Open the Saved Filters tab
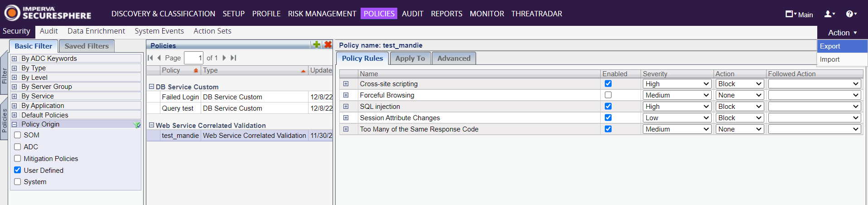The width and height of the screenshot is (868, 205). tap(87, 46)
